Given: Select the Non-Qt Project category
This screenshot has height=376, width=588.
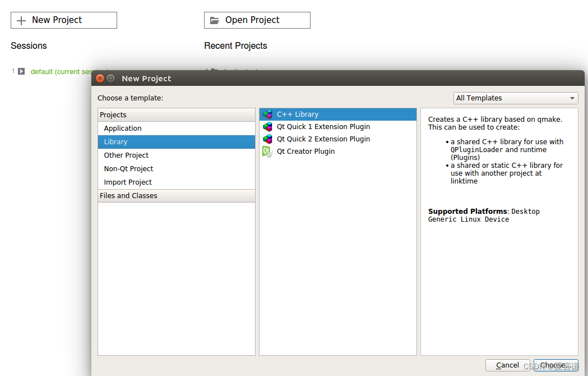Looking at the screenshot, I should (x=176, y=169).
